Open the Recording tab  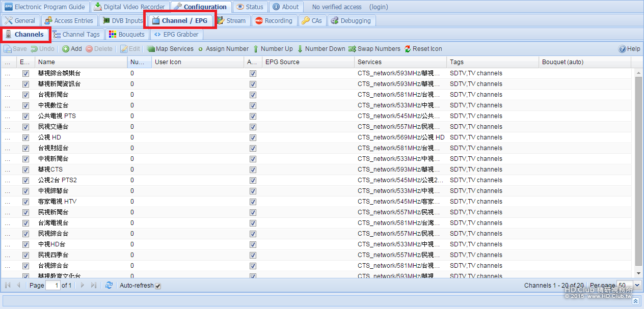pos(274,21)
